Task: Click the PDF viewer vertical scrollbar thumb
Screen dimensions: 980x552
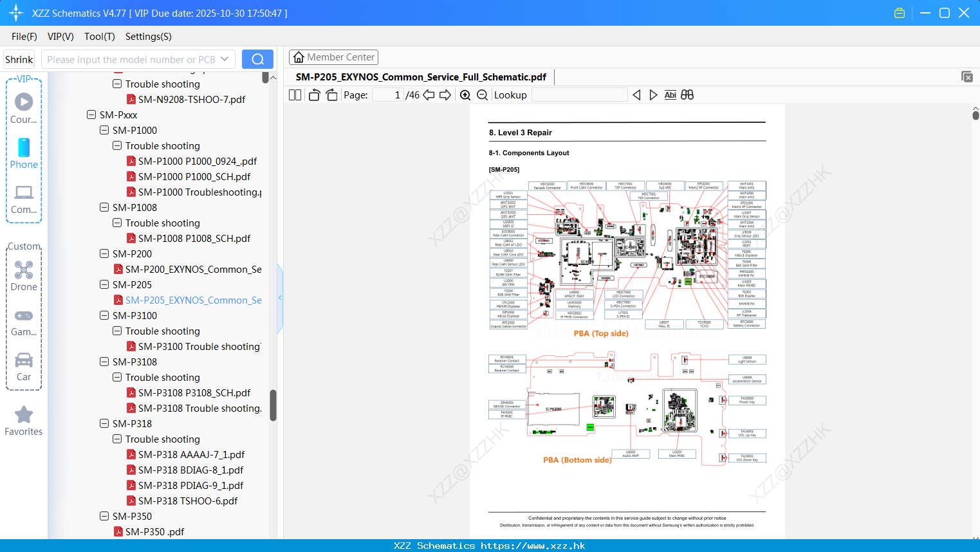Action: point(975,115)
